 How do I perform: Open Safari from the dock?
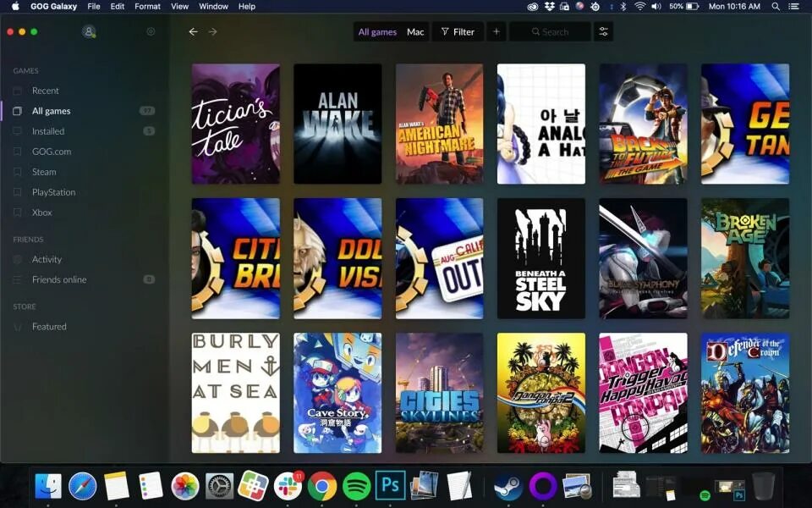point(82,486)
